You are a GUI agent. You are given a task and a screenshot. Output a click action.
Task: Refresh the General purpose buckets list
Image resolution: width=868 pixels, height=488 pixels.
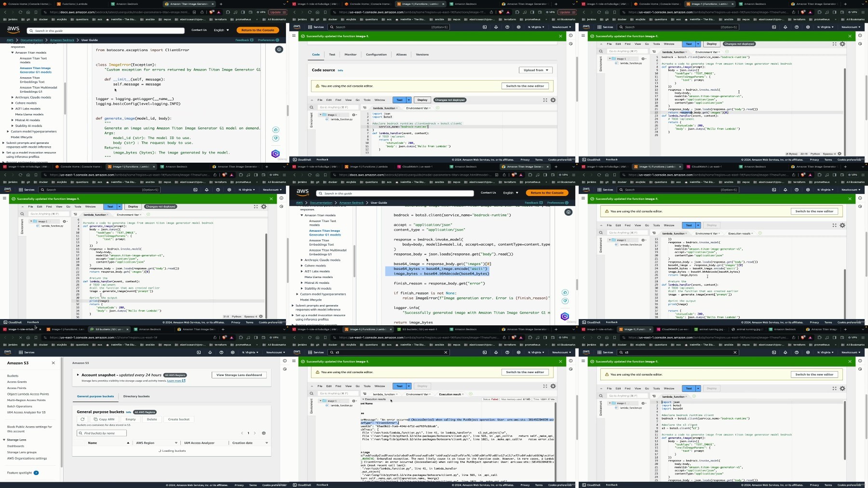point(82,419)
